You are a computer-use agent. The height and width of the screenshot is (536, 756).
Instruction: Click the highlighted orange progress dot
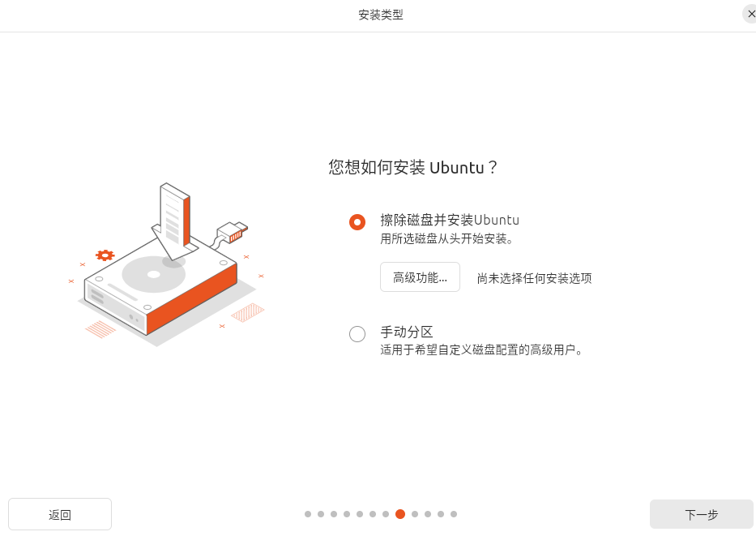[400, 514]
